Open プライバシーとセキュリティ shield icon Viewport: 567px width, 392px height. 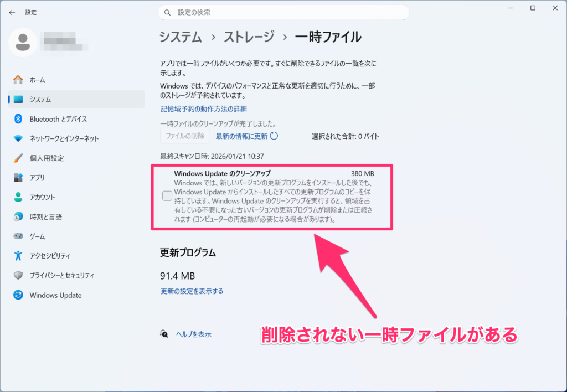18,275
